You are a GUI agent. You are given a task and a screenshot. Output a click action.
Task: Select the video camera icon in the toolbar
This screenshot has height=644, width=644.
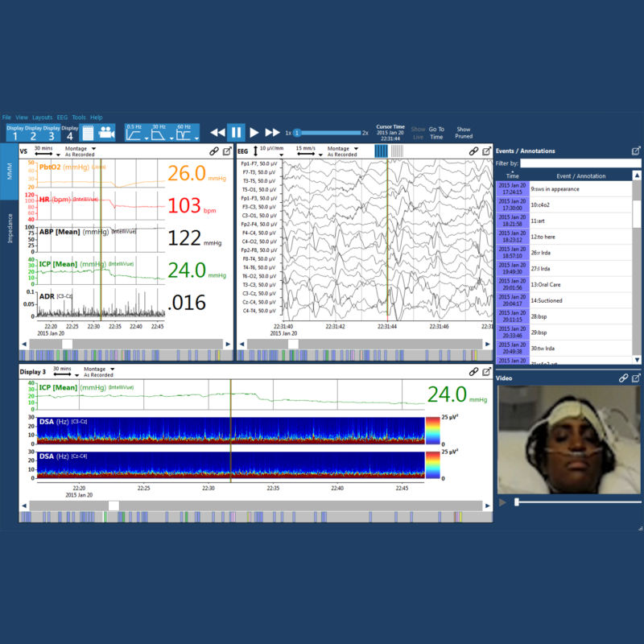(106, 131)
